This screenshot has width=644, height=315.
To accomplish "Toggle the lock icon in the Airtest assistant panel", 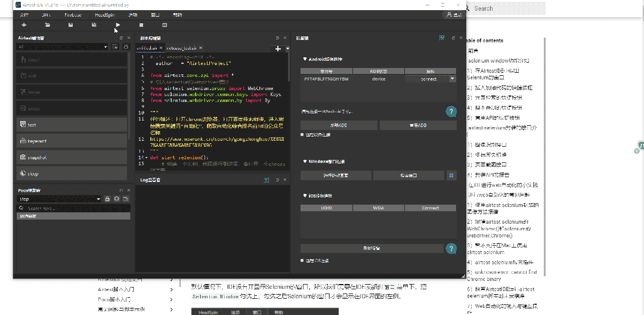I will (126, 47).
